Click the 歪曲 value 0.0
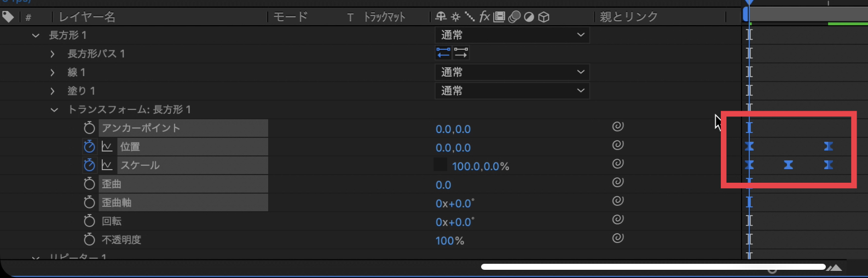Viewport: 868px width, 278px height. tap(443, 185)
